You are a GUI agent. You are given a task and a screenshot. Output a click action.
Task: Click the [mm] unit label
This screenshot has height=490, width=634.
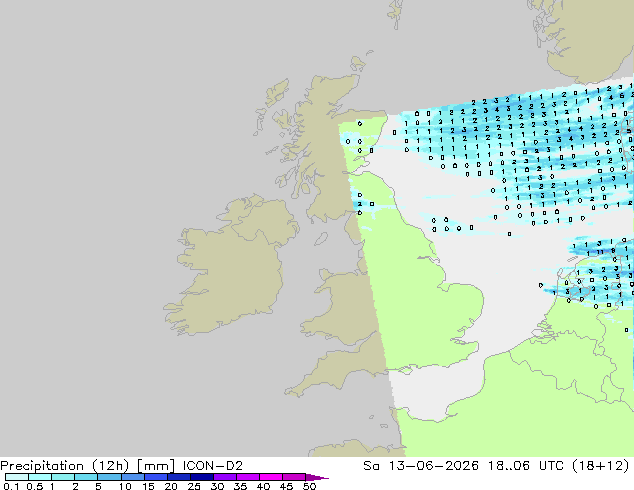(156, 466)
